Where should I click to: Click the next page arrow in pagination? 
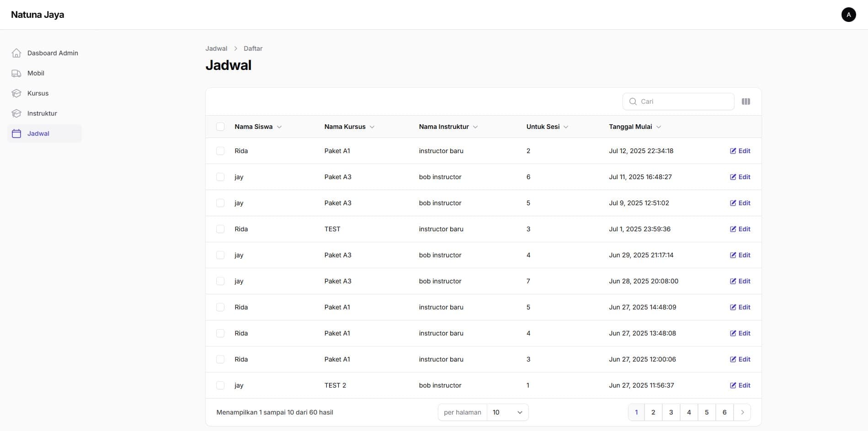point(742,412)
